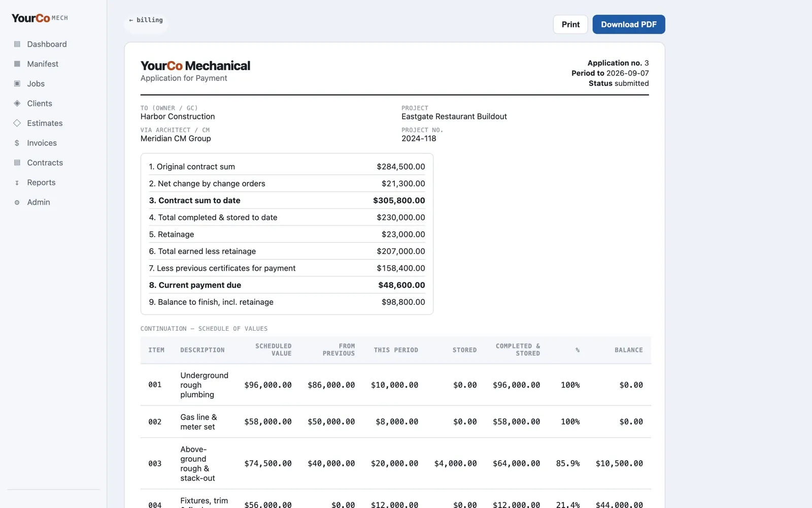
Task: Click item 003 balance $10,500.00
Action: click(619, 464)
